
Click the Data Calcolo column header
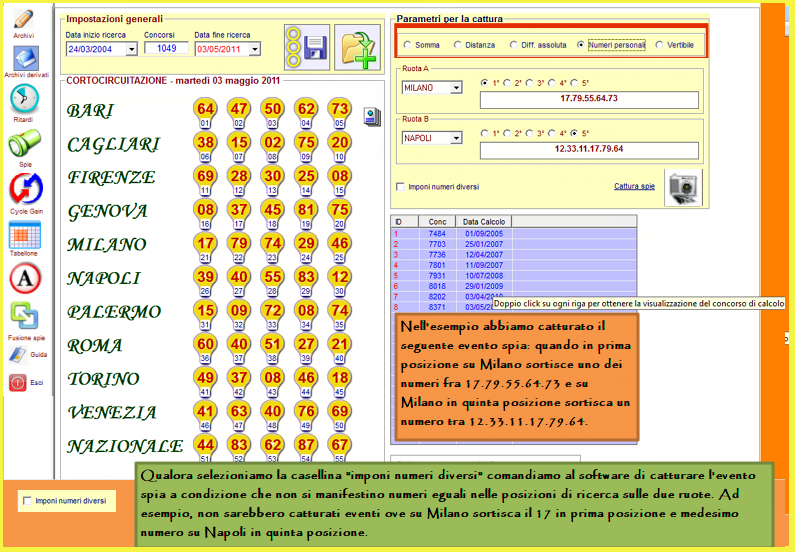pos(484,222)
